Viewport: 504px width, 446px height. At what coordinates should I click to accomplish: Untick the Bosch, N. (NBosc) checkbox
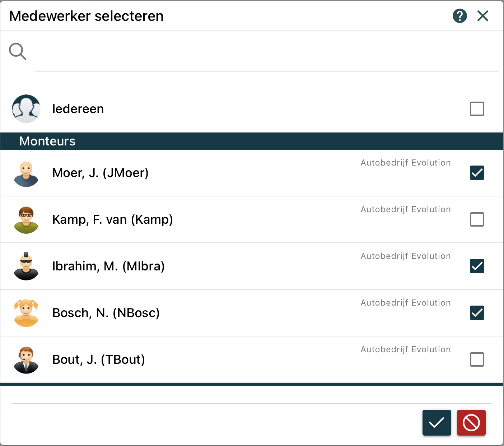[477, 313]
